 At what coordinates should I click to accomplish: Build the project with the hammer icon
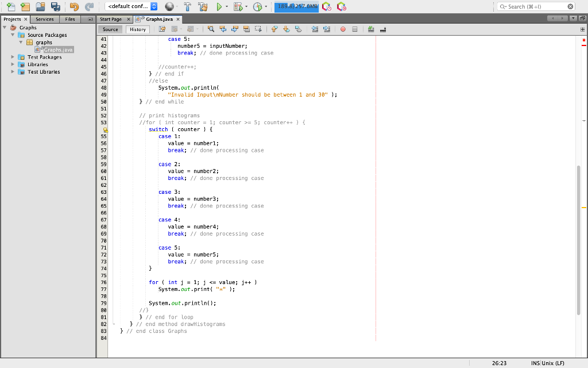188,7
